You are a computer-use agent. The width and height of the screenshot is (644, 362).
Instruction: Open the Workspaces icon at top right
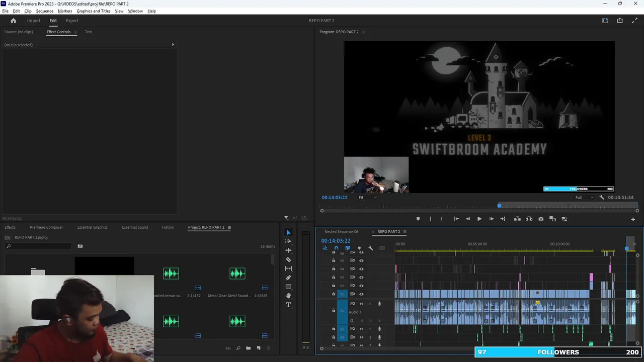point(605,21)
